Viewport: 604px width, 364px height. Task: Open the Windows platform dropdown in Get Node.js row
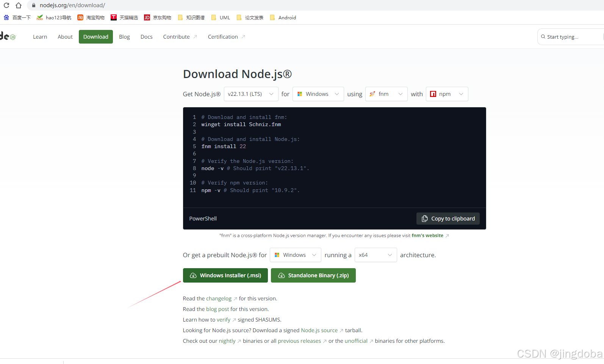click(318, 94)
